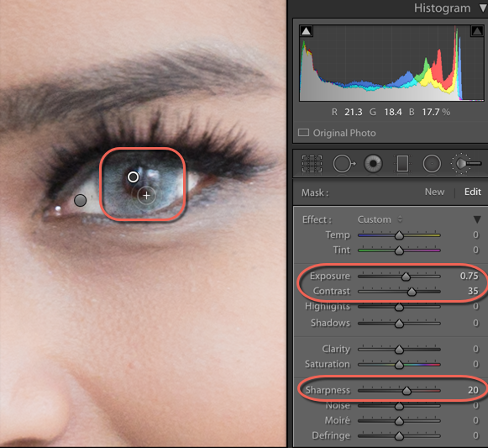Click the Sharpness value 20
The image size is (488, 448).
click(473, 390)
